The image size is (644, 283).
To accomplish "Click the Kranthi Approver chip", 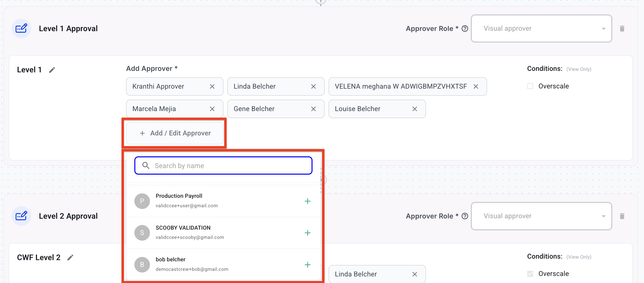I will pos(175,86).
